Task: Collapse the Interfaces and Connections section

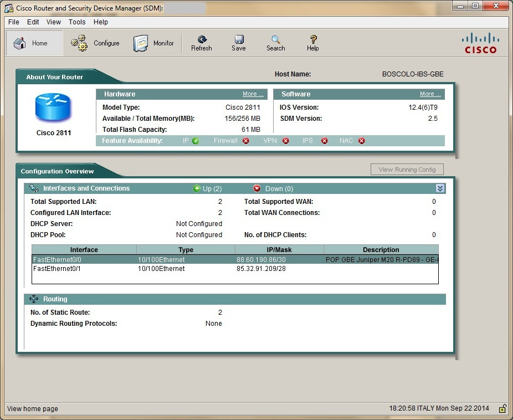Action: 440,188
